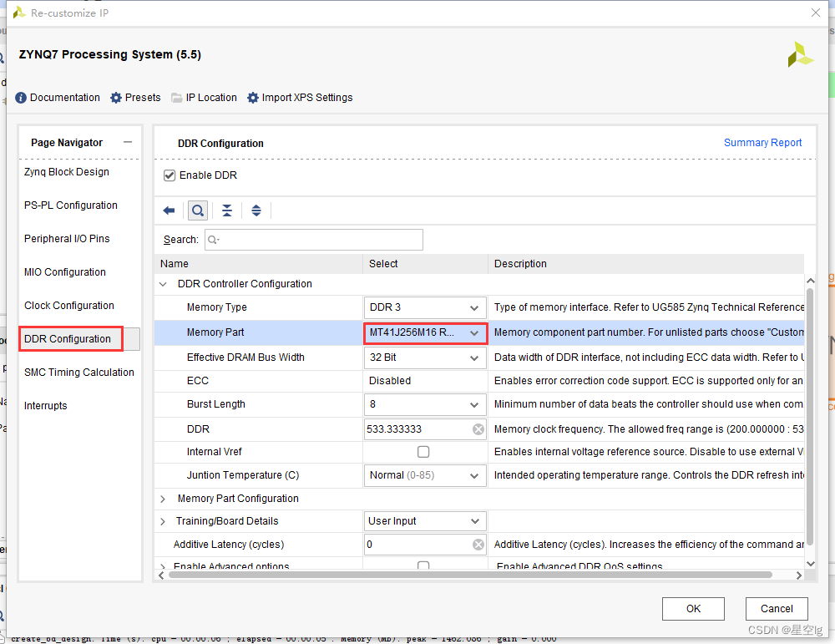This screenshot has height=644, width=835.
Task: Click Import XPS Settings label
Action: (307, 98)
